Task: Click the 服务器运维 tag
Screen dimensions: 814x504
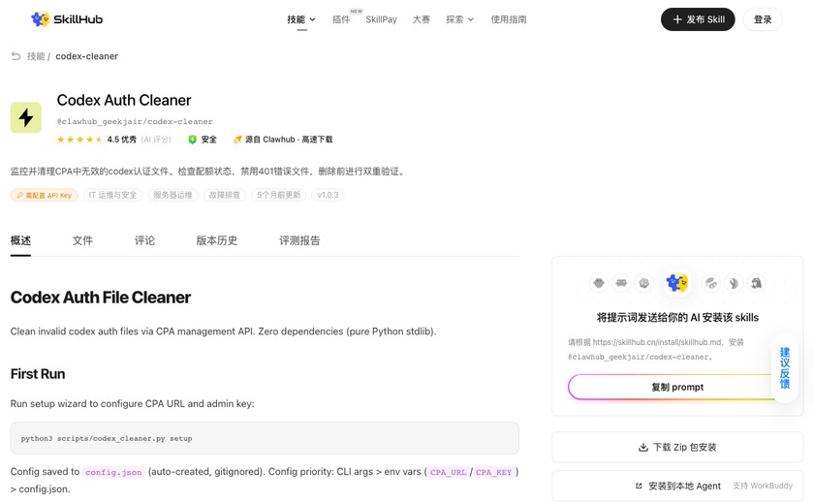Action: (172, 195)
